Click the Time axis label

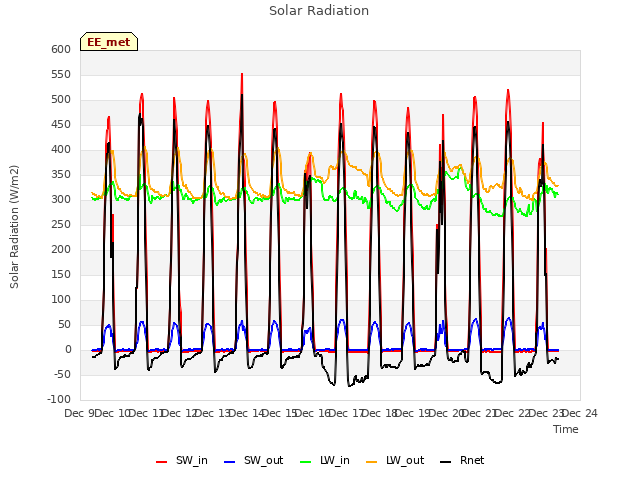tap(566, 429)
